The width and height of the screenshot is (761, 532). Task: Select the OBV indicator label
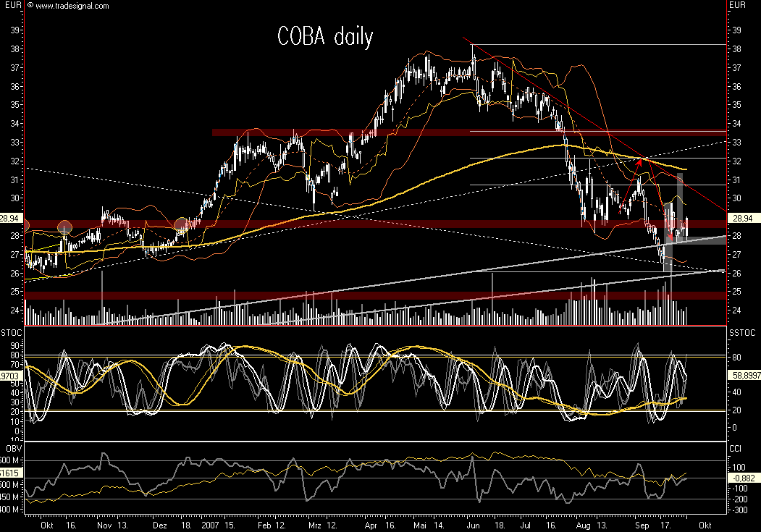pyautogui.click(x=12, y=447)
